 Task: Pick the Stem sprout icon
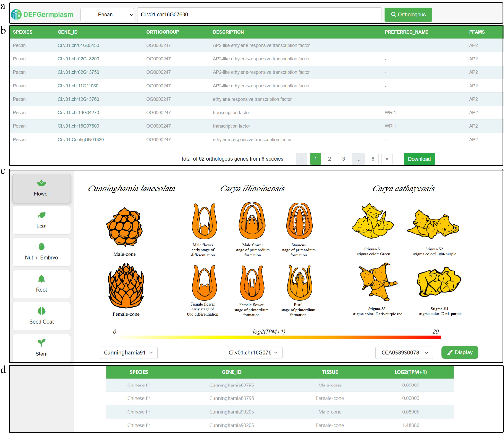pyautogui.click(x=41, y=343)
